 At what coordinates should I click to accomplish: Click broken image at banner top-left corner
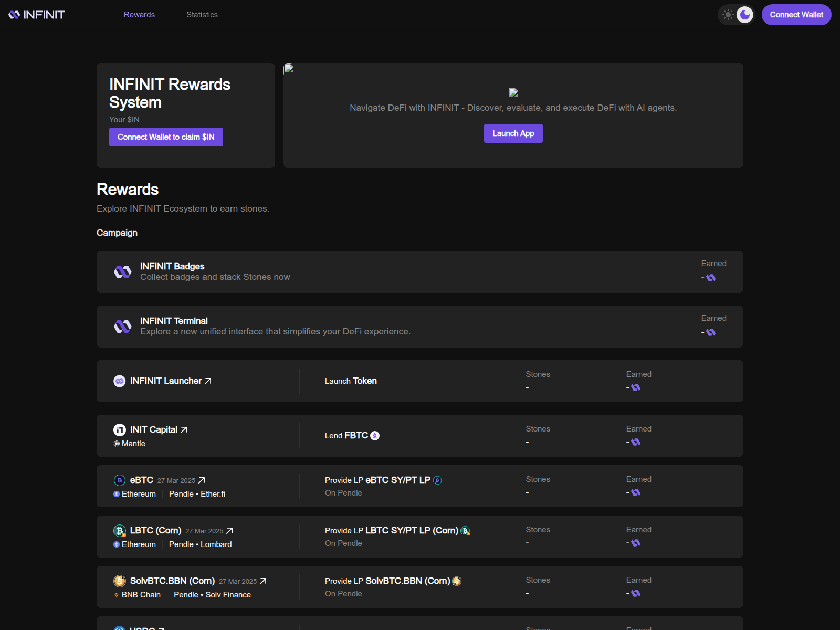[x=288, y=69]
